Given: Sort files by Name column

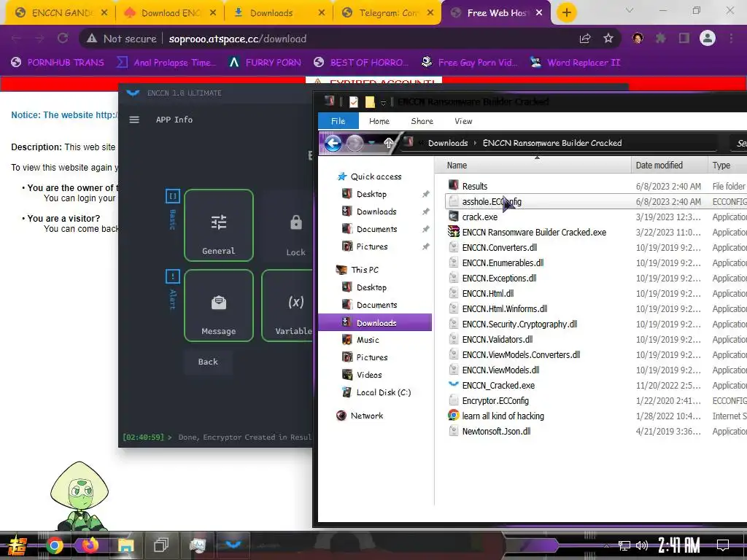Looking at the screenshot, I should [x=533, y=166].
